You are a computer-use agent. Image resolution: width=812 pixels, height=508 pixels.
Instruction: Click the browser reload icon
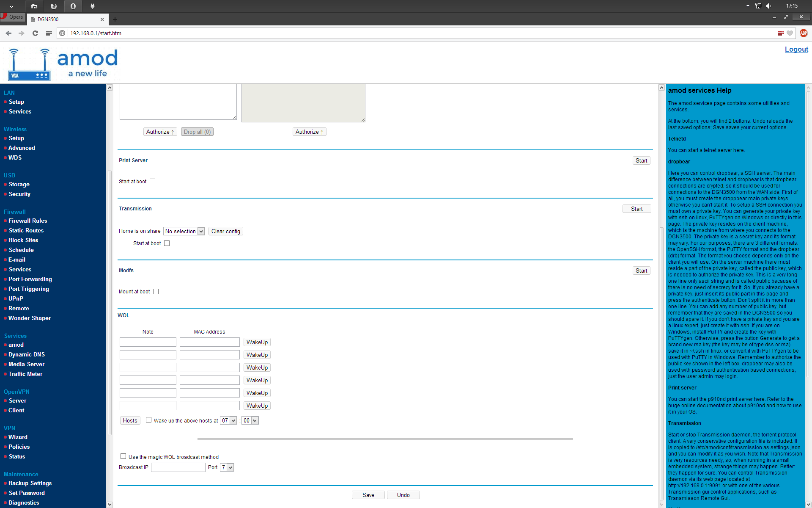tap(35, 33)
